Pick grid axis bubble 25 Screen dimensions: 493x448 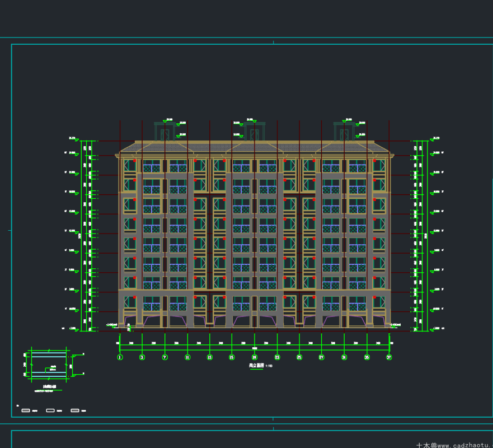(x=299, y=357)
